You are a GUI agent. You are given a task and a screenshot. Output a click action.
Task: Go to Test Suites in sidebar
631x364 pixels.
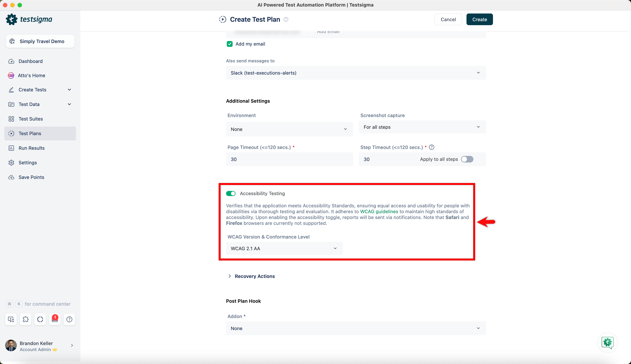[30, 119]
